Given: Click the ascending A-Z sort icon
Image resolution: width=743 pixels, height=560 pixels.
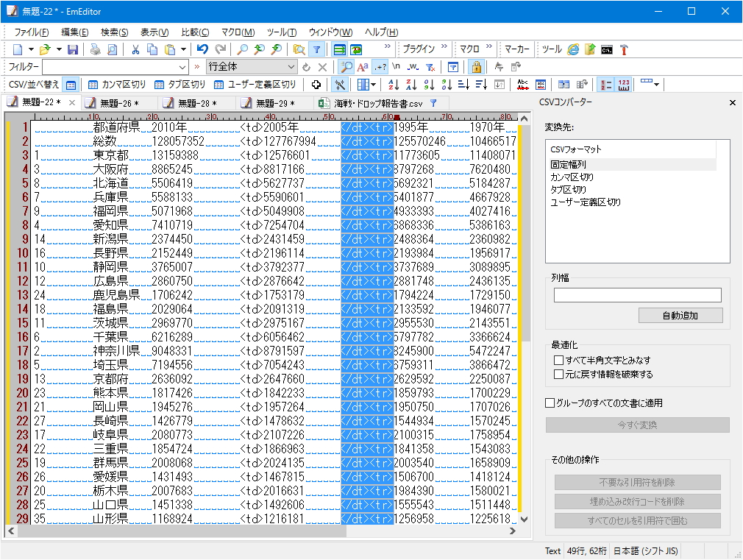Looking at the screenshot, I should pos(394,84).
